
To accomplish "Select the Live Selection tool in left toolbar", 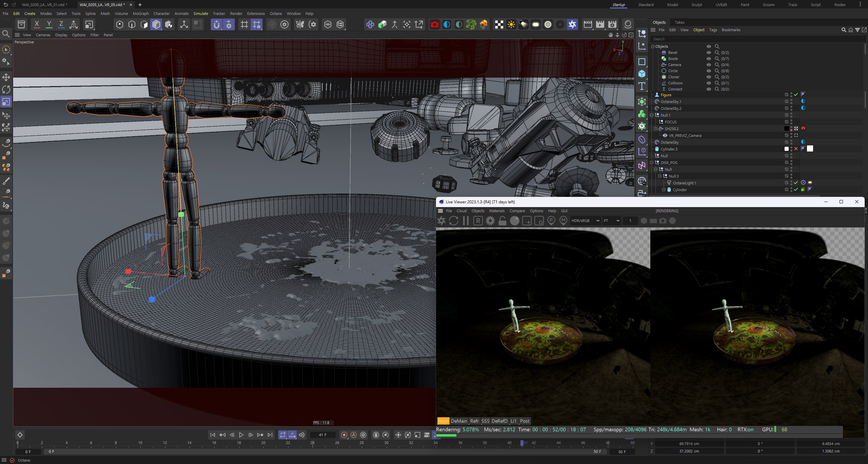I will tap(6, 49).
